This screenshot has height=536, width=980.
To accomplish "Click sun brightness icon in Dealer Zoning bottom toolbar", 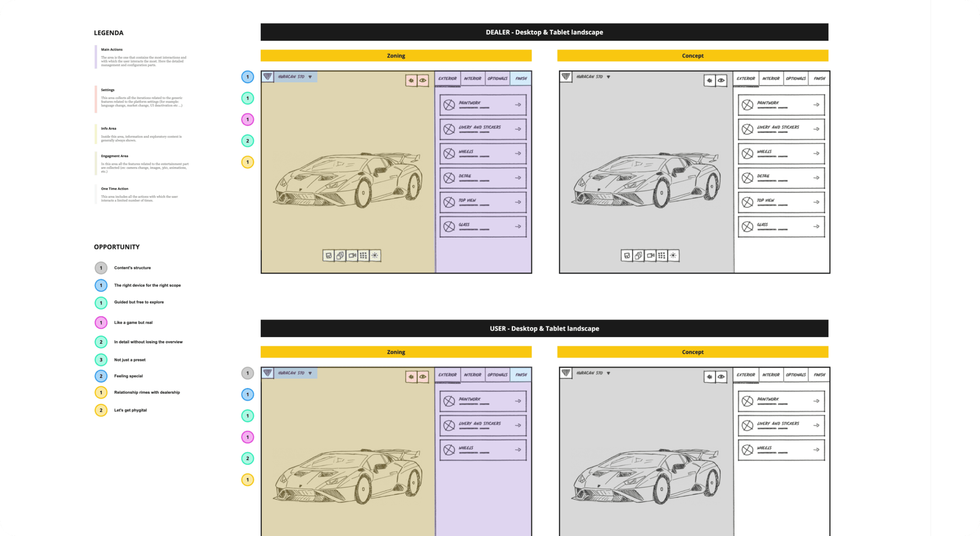I will pos(375,256).
